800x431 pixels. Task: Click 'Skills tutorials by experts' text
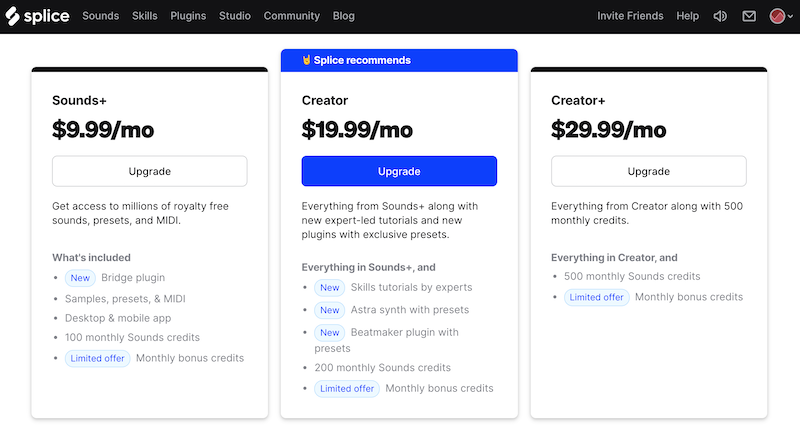coord(411,287)
